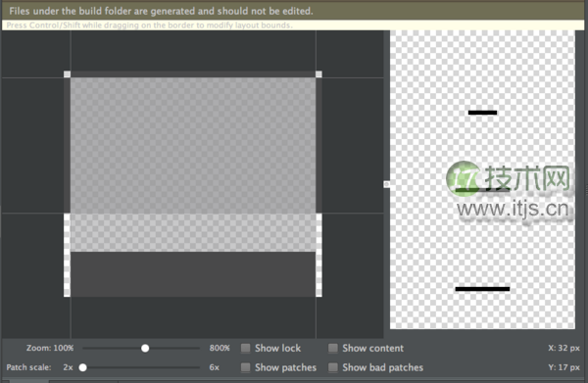The height and width of the screenshot is (383, 588).
Task: Tick the Show bad patches checkbox
Action: (x=332, y=367)
